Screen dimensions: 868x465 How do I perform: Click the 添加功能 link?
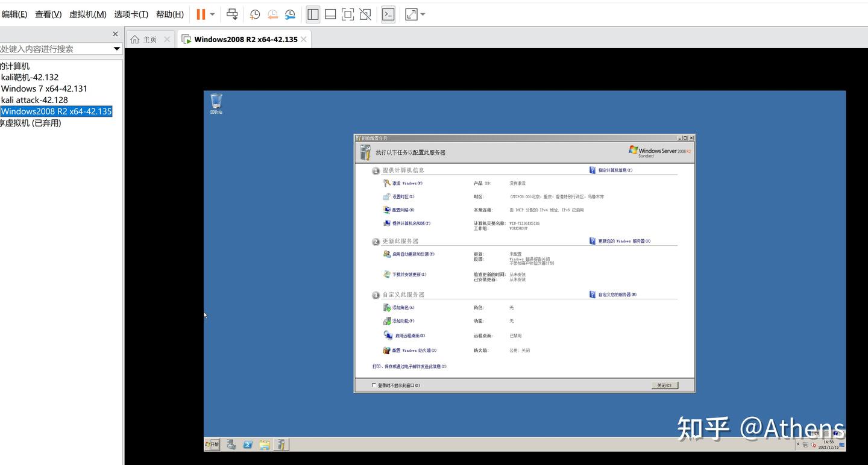(x=403, y=321)
